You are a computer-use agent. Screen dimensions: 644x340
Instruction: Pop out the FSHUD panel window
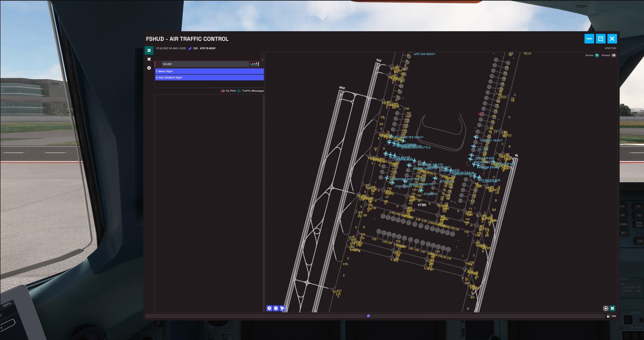click(601, 39)
